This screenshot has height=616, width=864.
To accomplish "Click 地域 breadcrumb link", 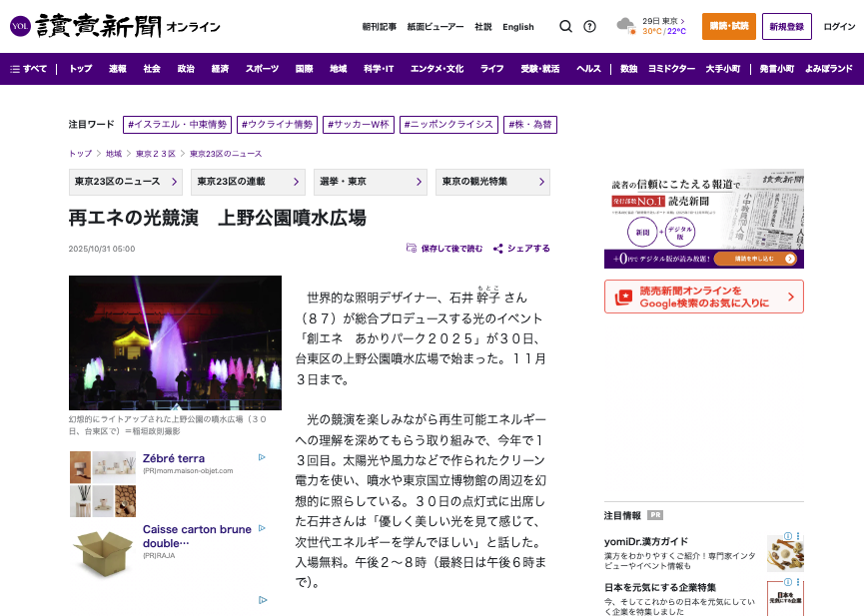I will [x=114, y=154].
